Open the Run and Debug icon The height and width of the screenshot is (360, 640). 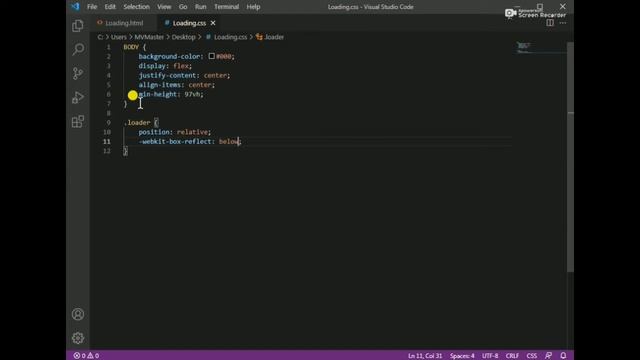click(78, 98)
